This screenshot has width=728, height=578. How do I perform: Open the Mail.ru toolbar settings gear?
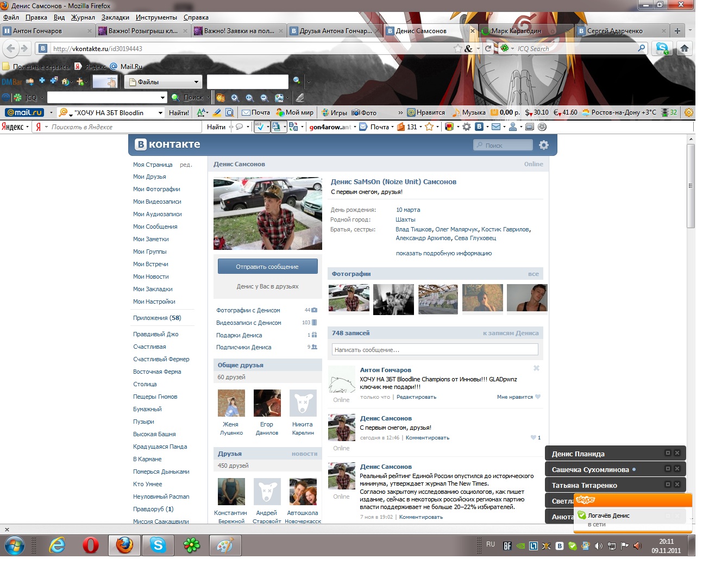coord(688,112)
